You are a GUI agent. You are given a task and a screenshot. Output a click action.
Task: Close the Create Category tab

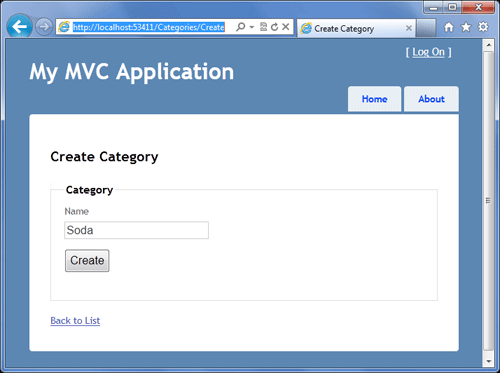[x=409, y=28]
